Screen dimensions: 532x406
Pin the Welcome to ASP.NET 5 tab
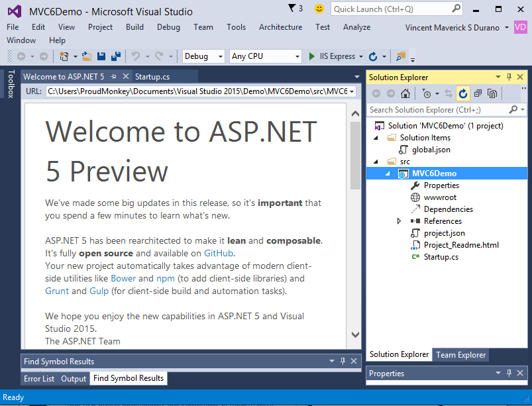click(114, 77)
